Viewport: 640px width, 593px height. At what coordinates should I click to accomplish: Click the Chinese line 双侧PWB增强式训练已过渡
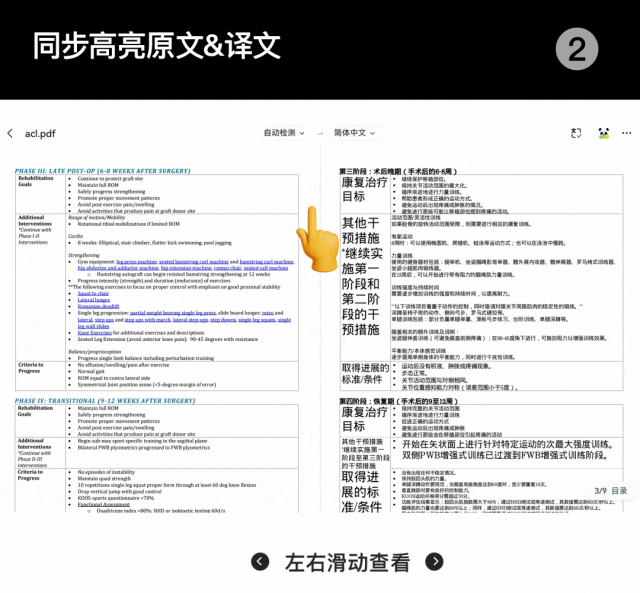504,455
